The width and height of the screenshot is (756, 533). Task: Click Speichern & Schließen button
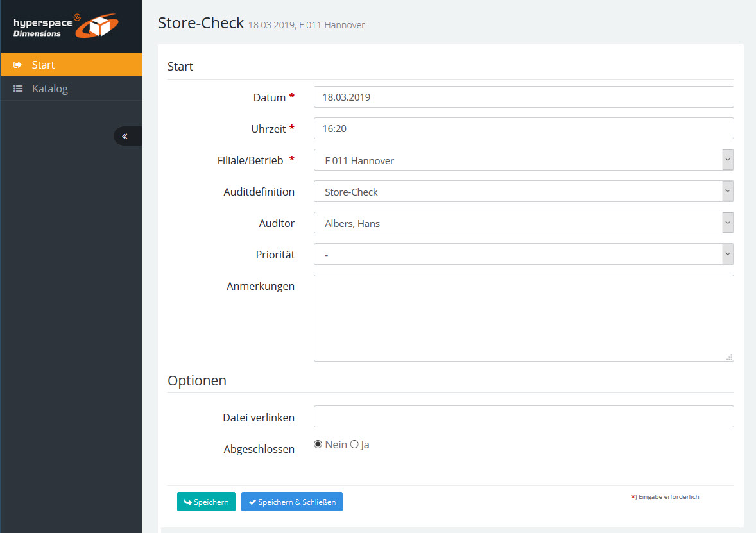[292, 502]
